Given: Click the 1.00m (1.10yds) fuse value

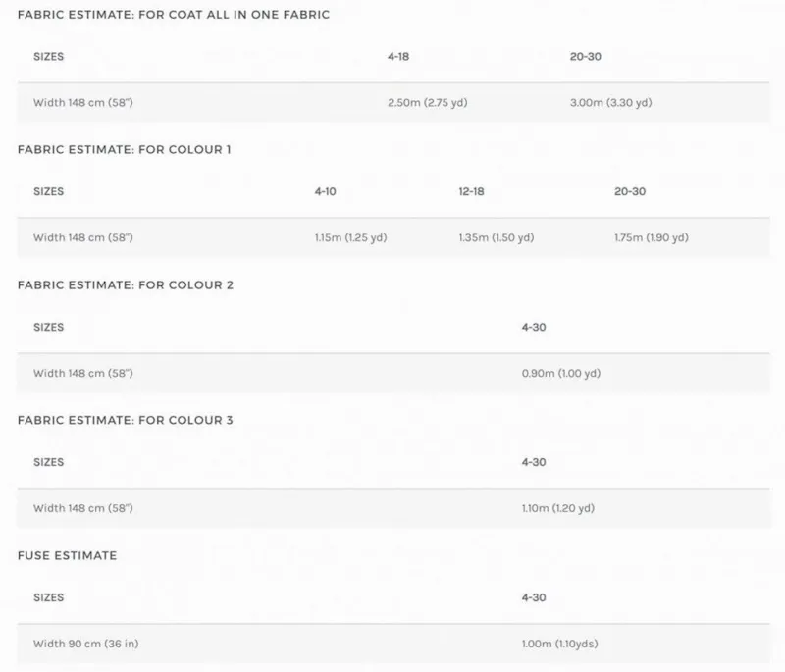Looking at the screenshot, I should (560, 644).
